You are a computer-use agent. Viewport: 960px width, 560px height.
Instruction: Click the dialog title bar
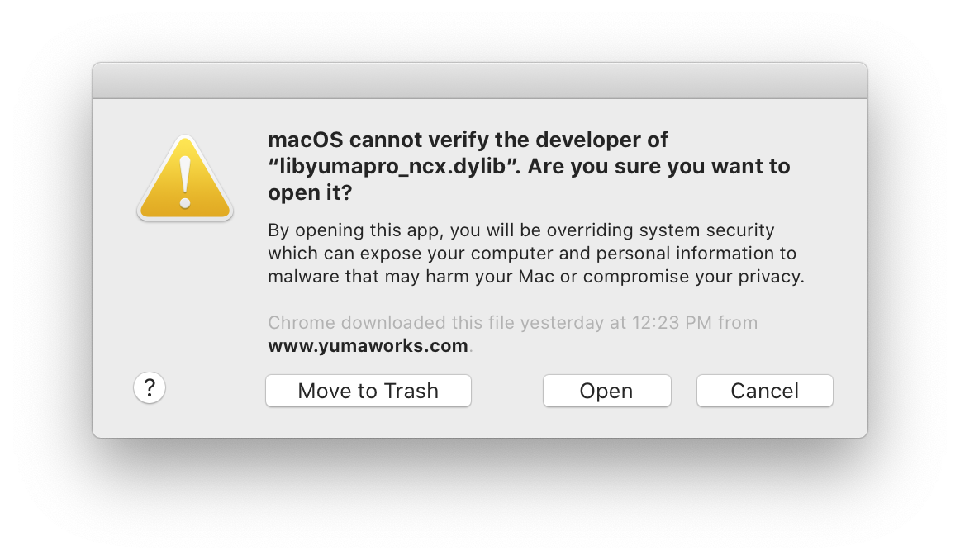479,79
